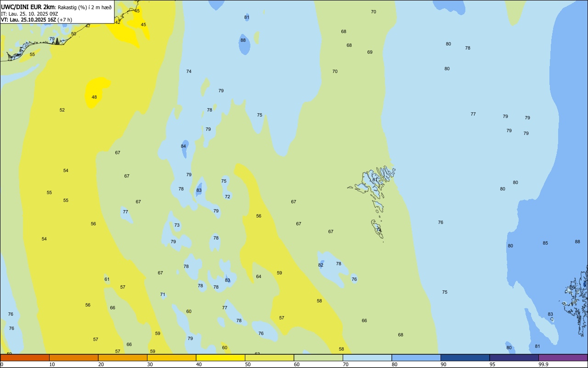
Task: Click the medium blue 80–90 legend swatch
Action: (x=416, y=357)
